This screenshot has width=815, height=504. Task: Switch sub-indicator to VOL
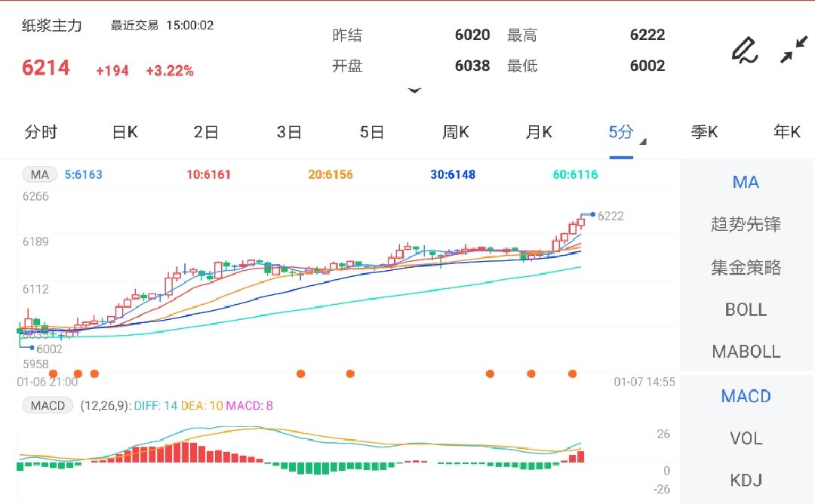point(745,438)
